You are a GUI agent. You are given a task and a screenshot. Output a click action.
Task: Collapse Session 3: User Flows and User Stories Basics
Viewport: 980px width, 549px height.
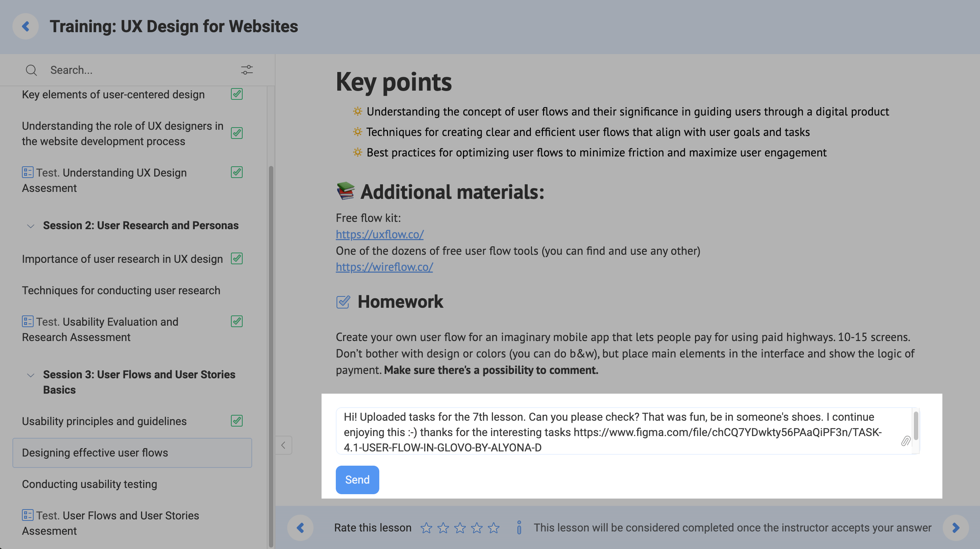click(31, 375)
